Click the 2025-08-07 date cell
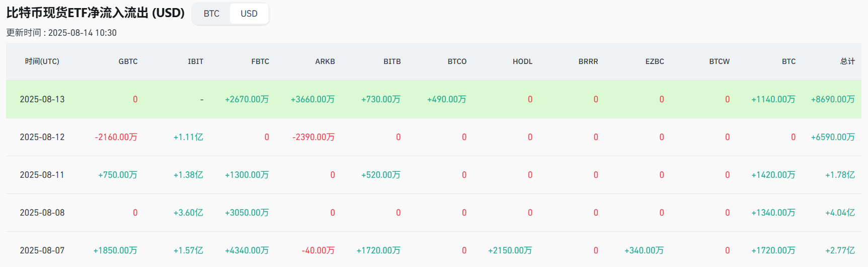This screenshot has height=267, width=868. 42,250
